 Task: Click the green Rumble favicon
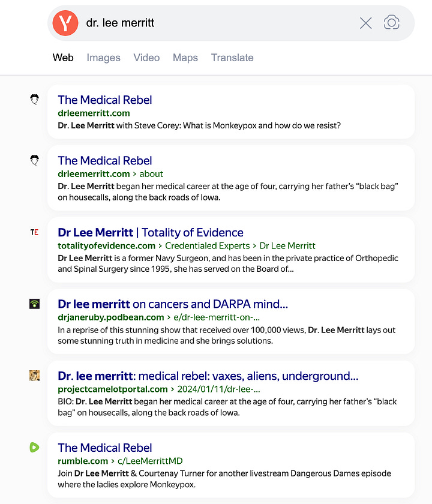(34, 447)
